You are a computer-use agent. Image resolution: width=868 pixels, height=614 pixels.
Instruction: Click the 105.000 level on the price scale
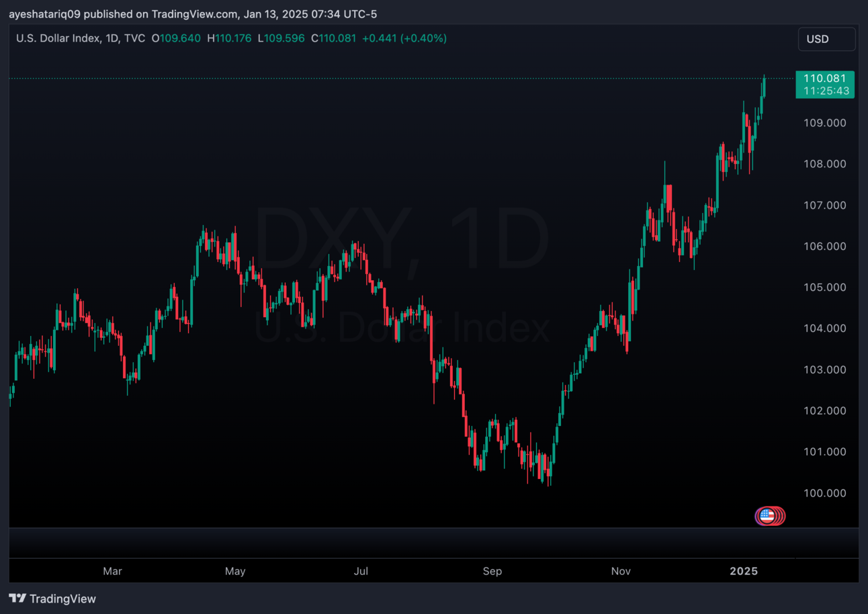[824, 288]
